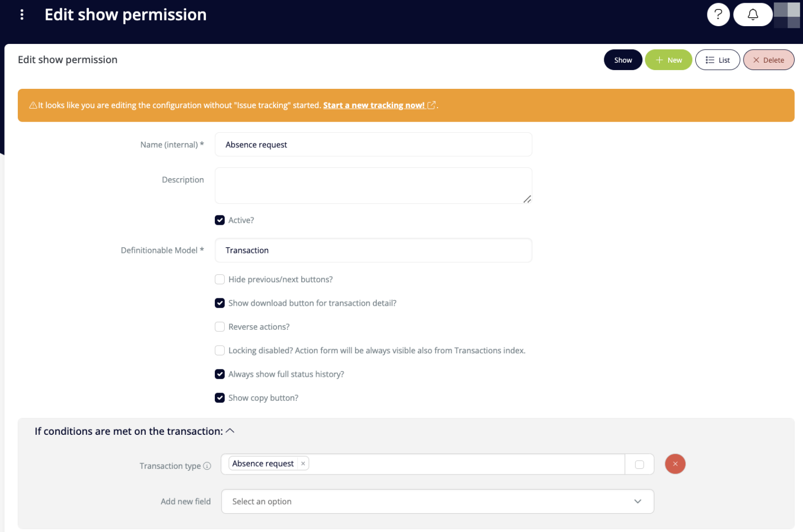Click info icon beside Transaction type
Screen dimensions: 803x532
(208, 466)
